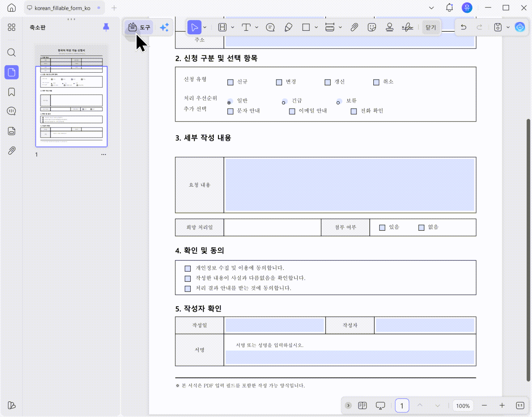
Task: Collapse the bottom toolbar arrow
Action: click(348, 406)
